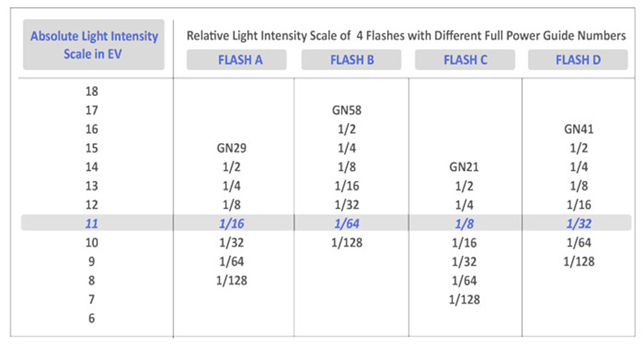Click the GN58 guide number entry

[x=346, y=110]
